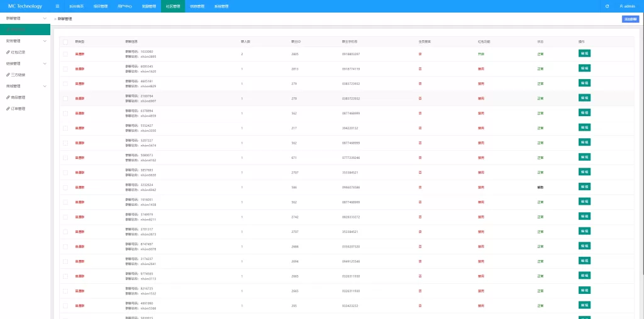Edit the group 6378894 row

[x=584, y=112]
